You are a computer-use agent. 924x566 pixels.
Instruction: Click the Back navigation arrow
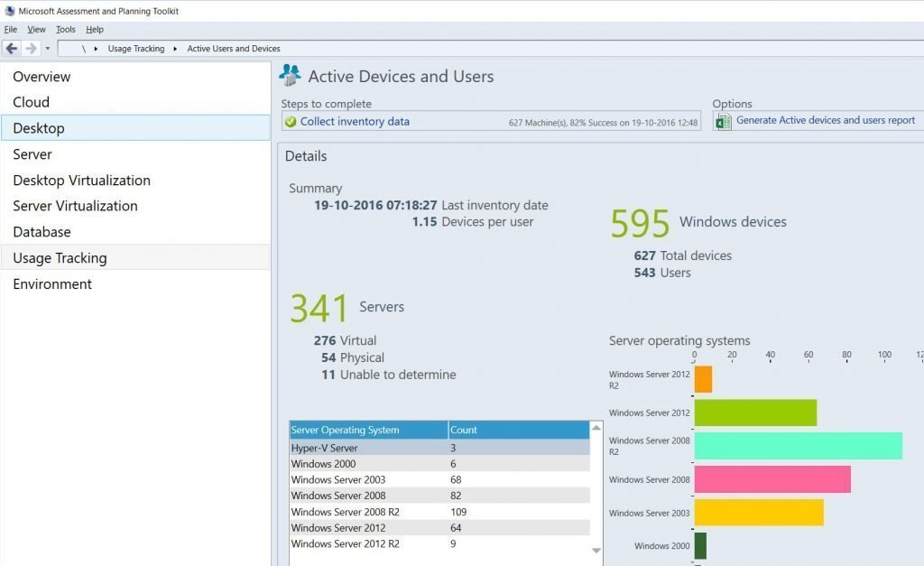(12, 48)
